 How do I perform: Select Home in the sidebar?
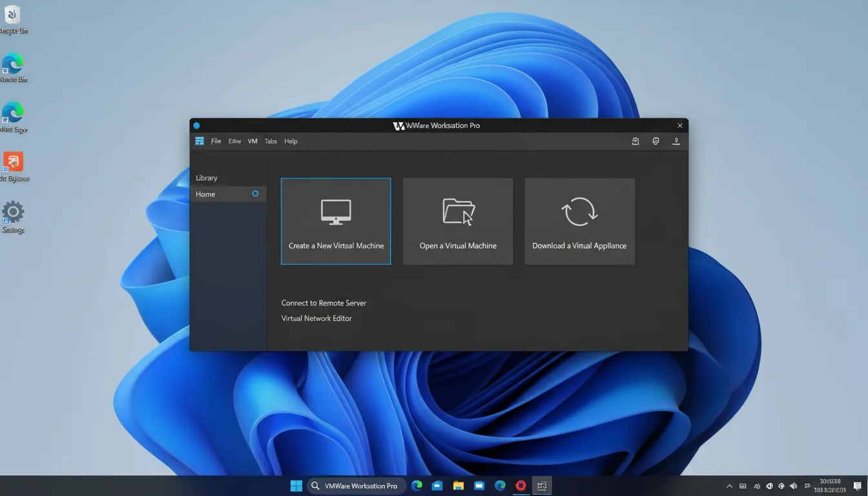pos(205,194)
